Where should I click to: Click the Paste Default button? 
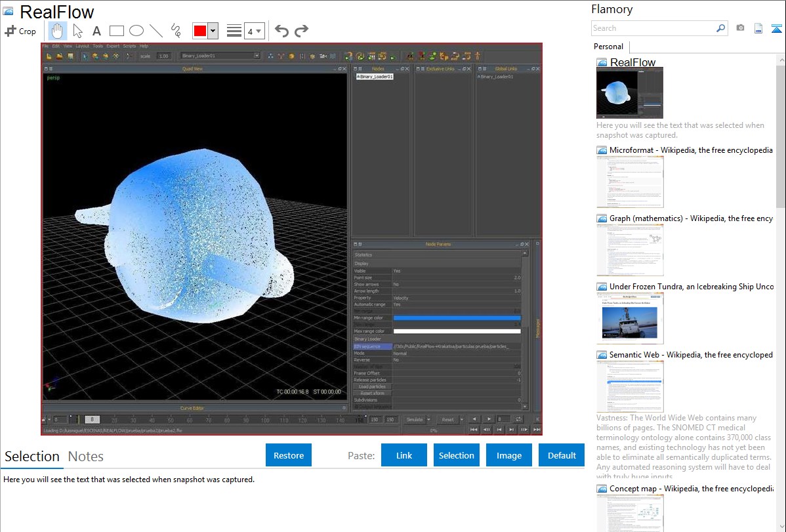pyautogui.click(x=562, y=455)
